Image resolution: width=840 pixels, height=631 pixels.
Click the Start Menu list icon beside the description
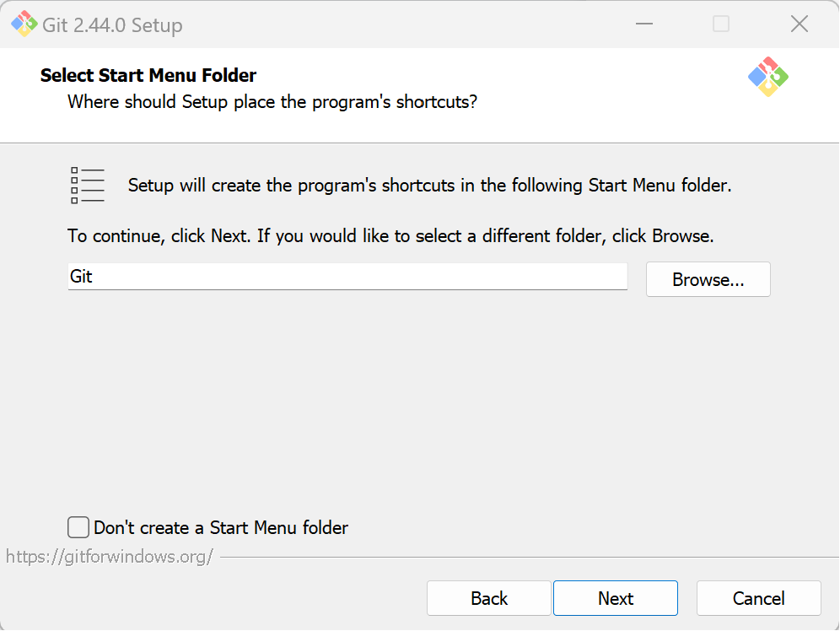88,186
